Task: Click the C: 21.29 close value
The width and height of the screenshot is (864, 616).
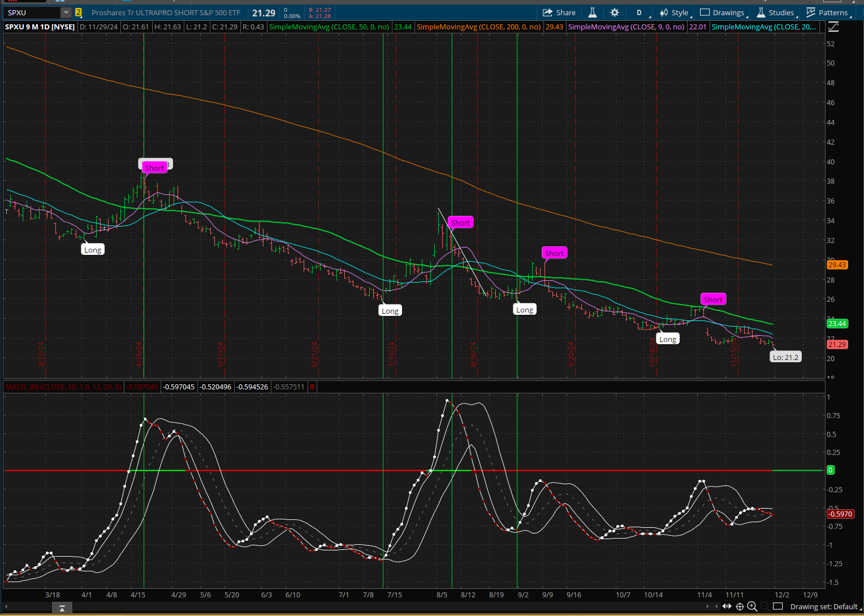Action: pyautogui.click(x=224, y=27)
